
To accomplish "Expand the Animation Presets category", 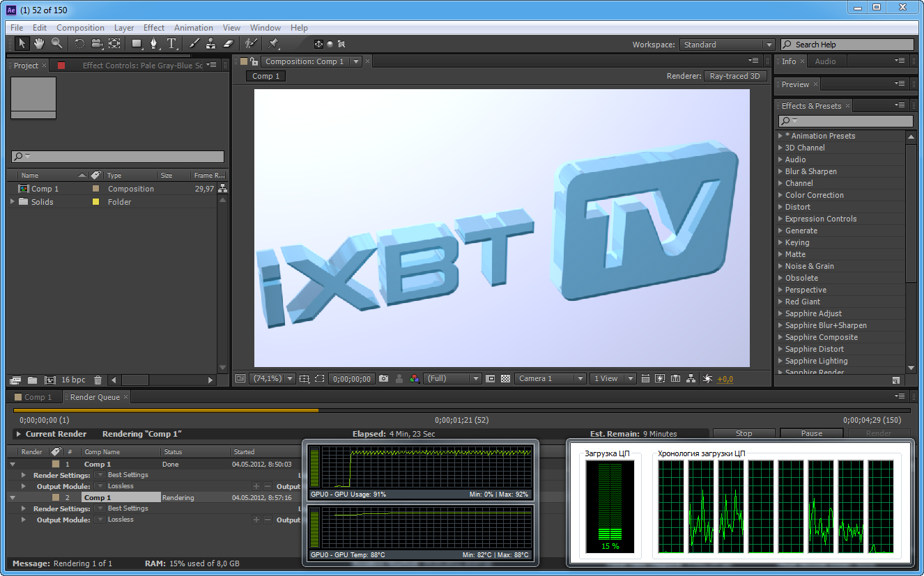I will pos(780,136).
